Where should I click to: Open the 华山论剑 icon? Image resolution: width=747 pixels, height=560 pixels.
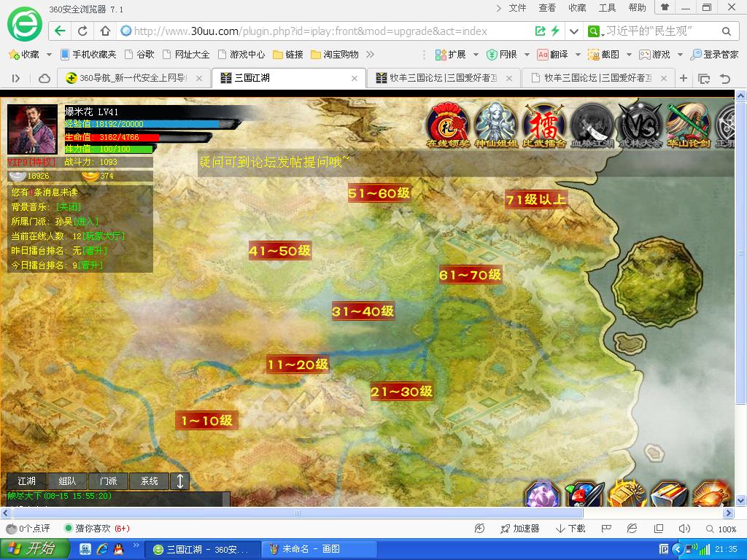pyautogui.click(x=689, y=124)
